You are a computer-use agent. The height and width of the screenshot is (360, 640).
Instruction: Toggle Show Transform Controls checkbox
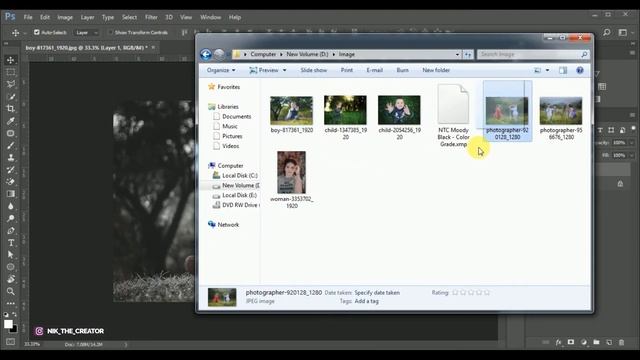click(x=110, y=32)
